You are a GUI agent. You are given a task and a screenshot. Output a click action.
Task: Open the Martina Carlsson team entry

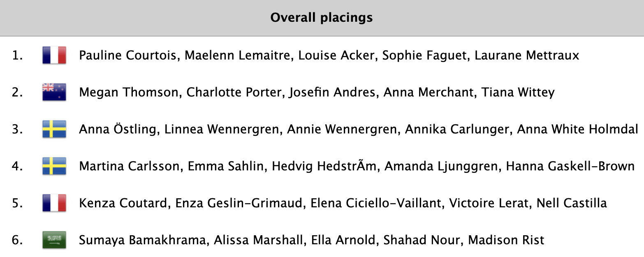pyautogui.click(x=357, y=166)
